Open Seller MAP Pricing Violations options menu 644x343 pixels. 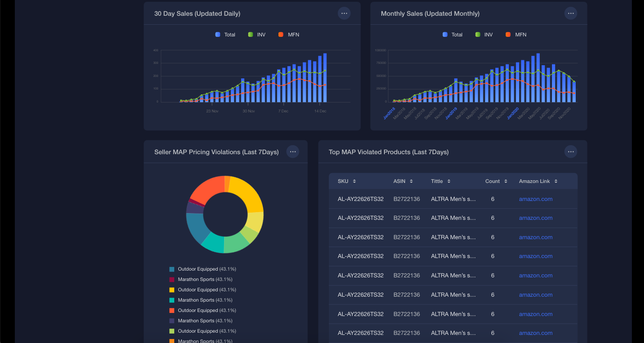coord(292,151)
